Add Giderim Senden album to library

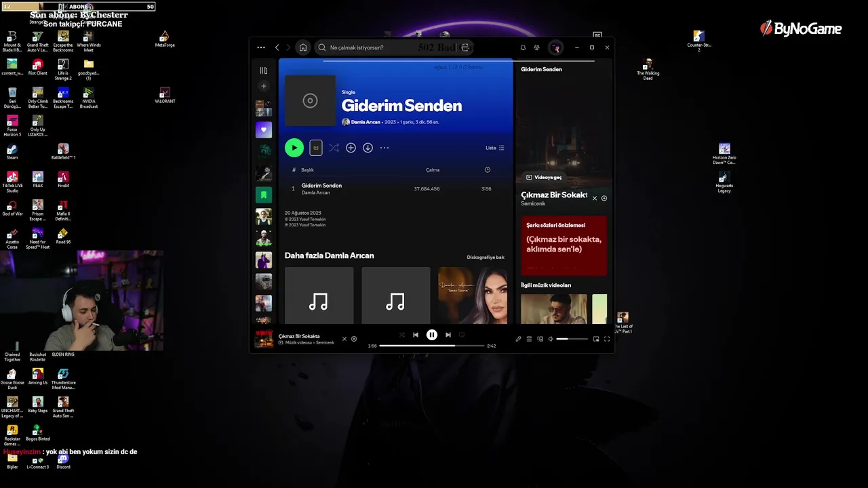351,148
